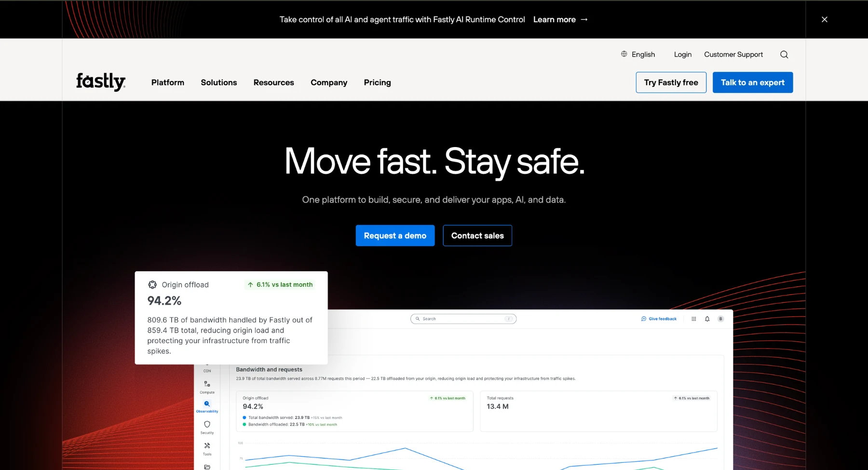The height and width of the screenshot is (470, 868).
Task: Click the Try Fastly free button
Action: (671, 82)
